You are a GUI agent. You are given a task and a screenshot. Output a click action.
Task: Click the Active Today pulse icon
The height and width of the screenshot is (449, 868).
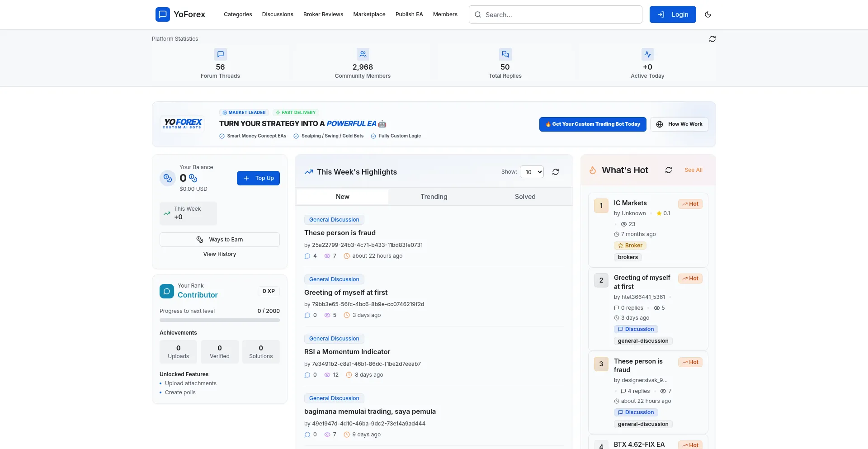coord(648,54)
